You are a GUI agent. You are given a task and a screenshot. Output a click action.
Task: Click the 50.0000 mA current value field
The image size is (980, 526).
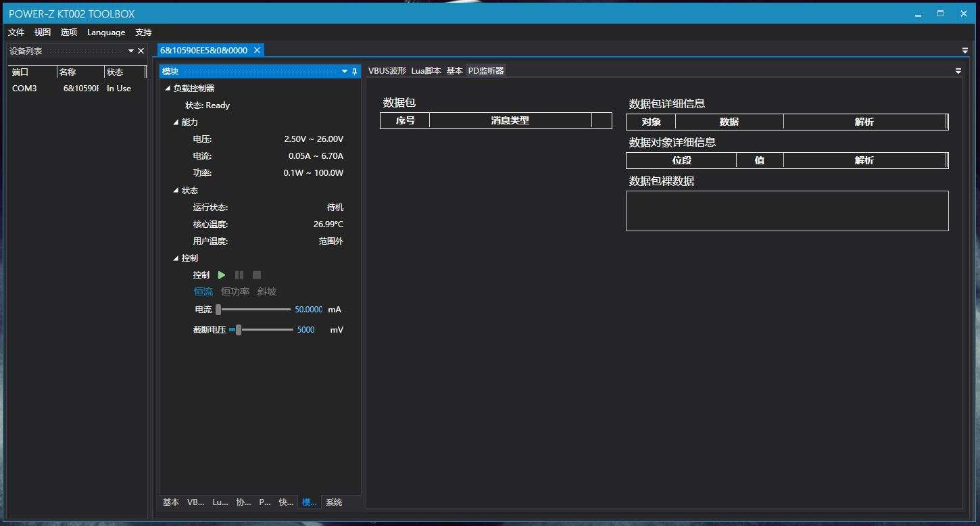[x=309, y=310]
